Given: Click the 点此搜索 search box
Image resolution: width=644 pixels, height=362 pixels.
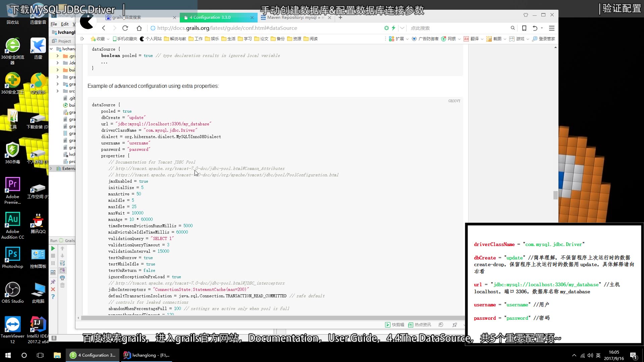Looking at the screenshot, I should (458, 28).
